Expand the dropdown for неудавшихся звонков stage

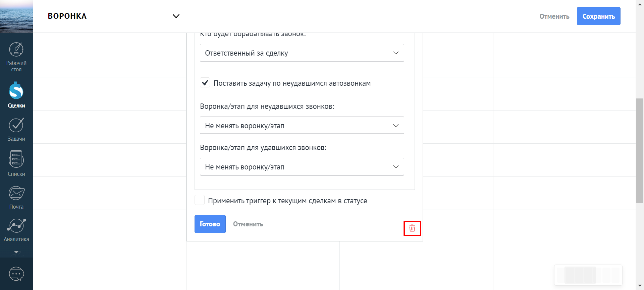pos(302,126)
